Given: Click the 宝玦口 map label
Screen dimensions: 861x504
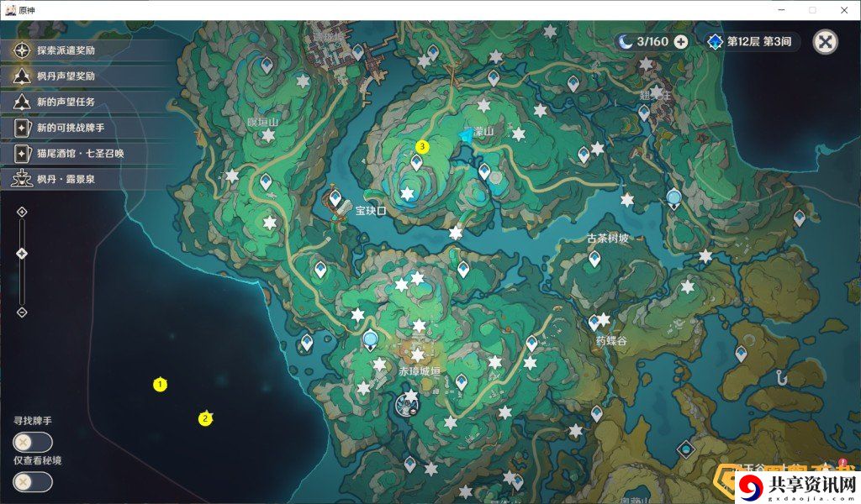Looking at the screenshot, I should click(371, 211).
